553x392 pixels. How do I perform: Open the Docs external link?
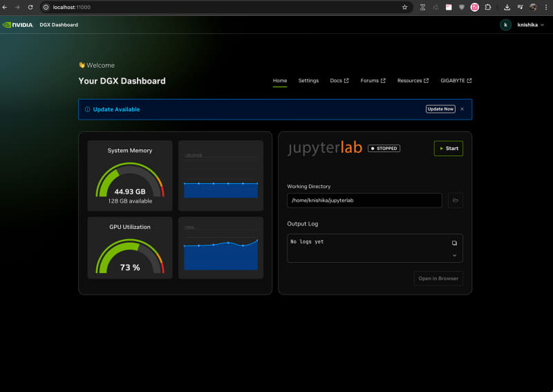(339, 80)
